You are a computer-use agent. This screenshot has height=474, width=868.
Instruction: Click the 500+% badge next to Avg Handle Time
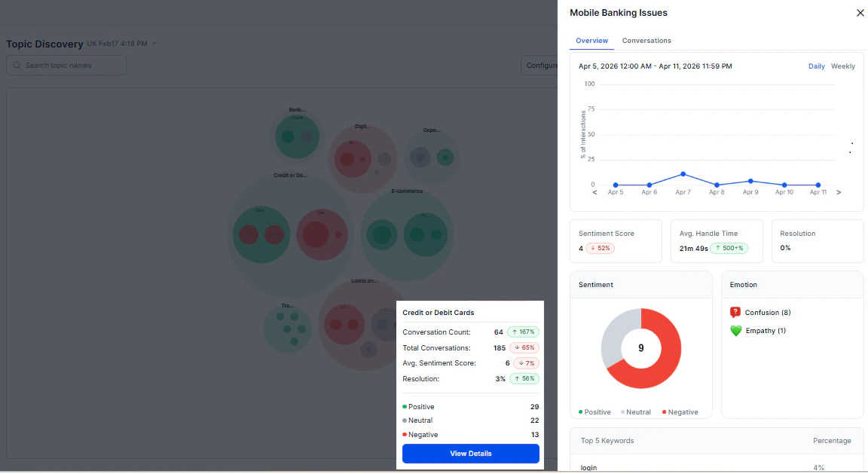point(731,247)
